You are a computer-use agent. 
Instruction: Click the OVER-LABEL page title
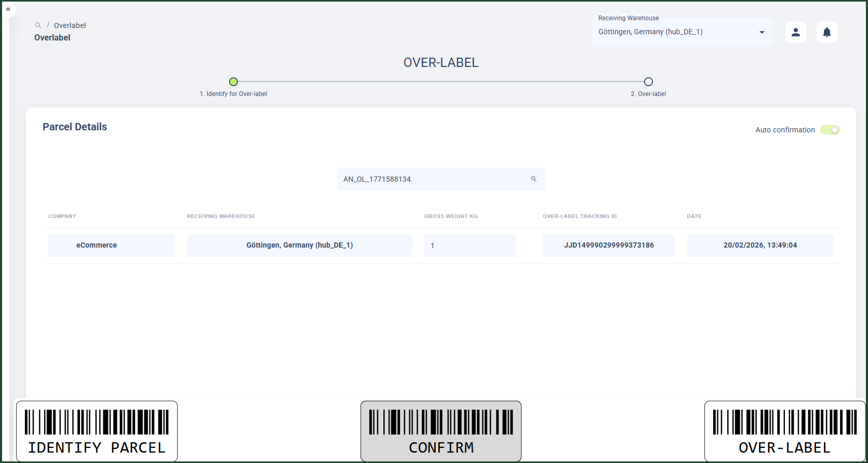tap(441, 63)
